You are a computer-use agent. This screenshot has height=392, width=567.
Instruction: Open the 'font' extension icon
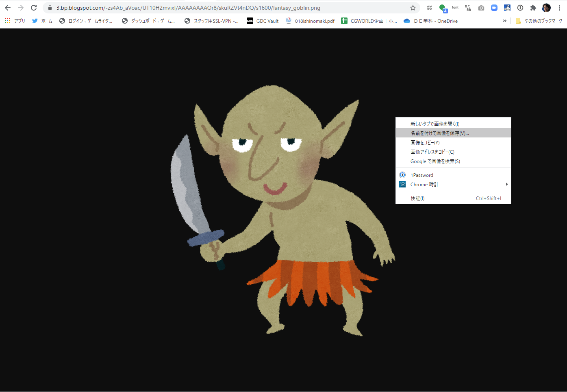[455, 8]
